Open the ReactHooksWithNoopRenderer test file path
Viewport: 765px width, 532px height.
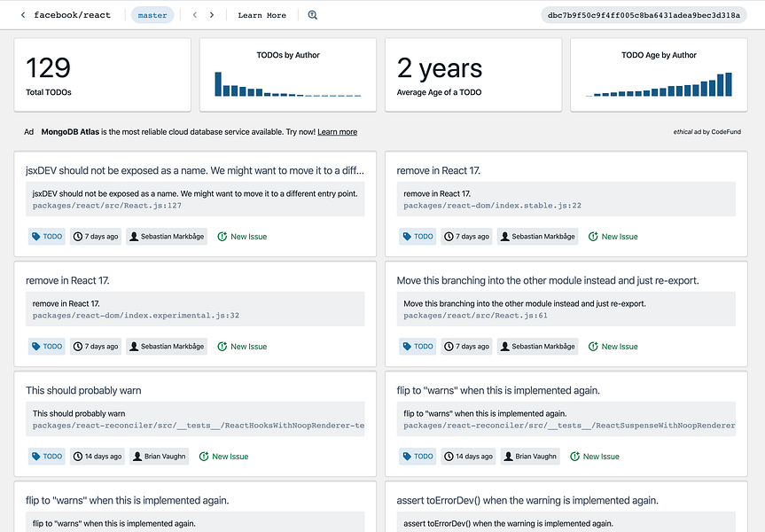click(198, 426)
